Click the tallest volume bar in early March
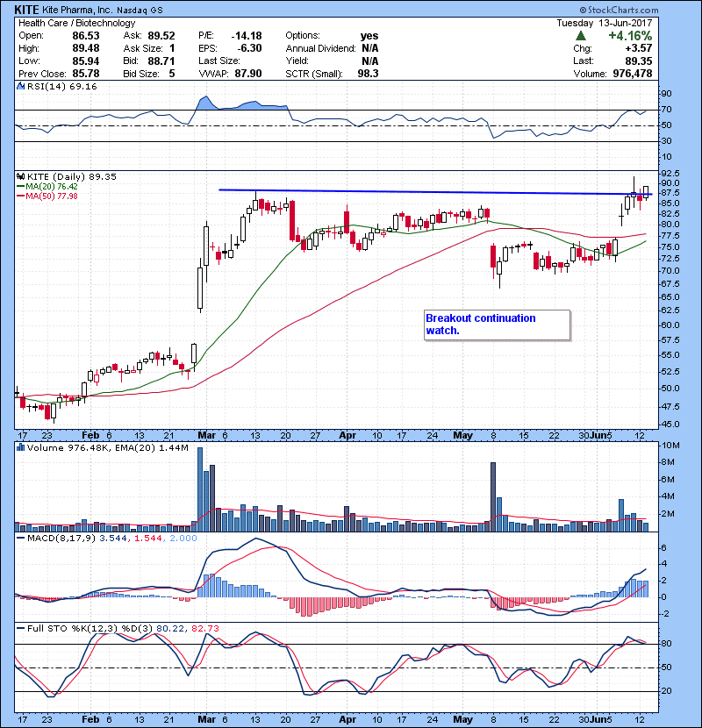This screenshot has width=702, height=728. point(200,489)
